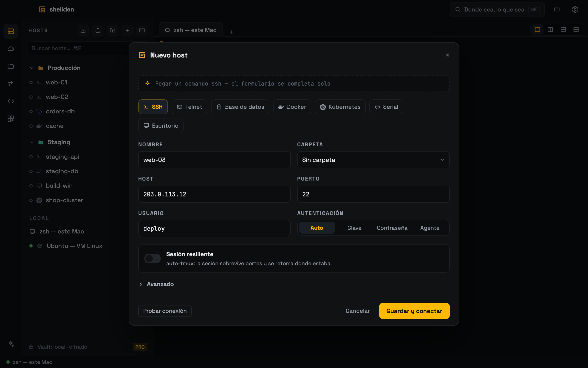This screenshot has width=588, height=368.
Task: Open settings gear in top bar
Action: point(575,9)
